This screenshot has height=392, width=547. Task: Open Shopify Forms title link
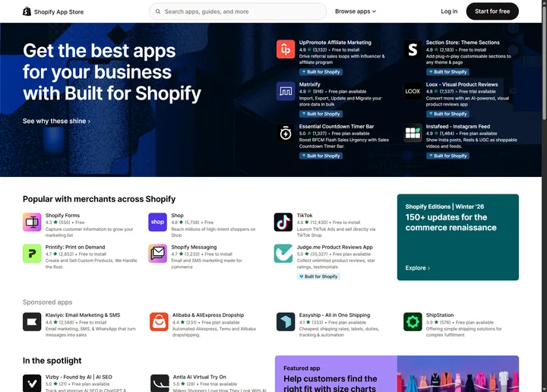point(62,216)
